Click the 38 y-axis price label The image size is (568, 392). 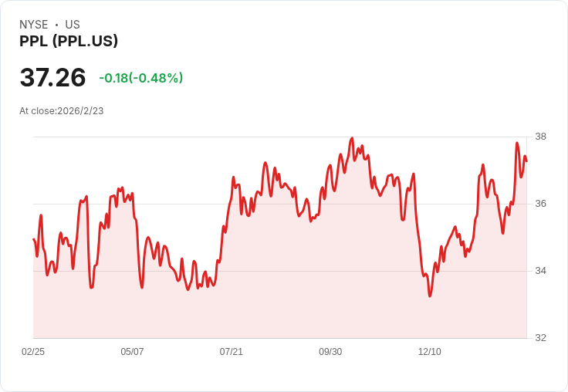click(x=541, y=137)
